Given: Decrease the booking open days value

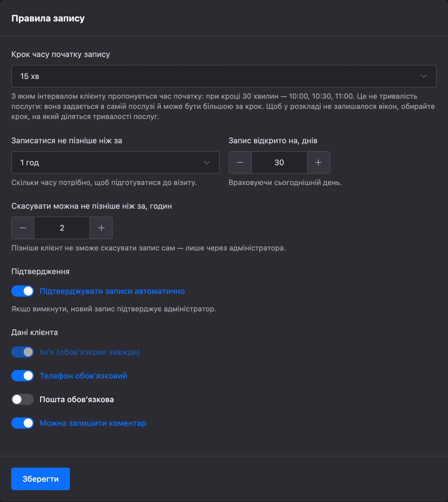Looking at the screenshot, I should (240, 162).
